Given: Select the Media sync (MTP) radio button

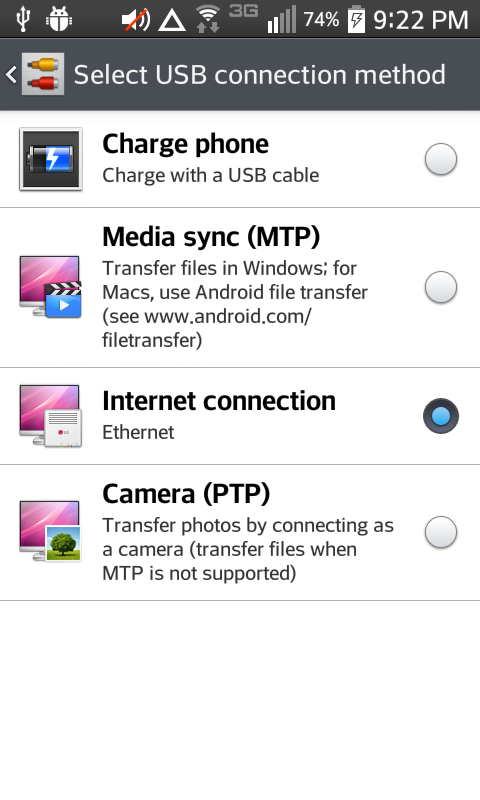Looking at the screenshot, I should [x=441, y=287].
